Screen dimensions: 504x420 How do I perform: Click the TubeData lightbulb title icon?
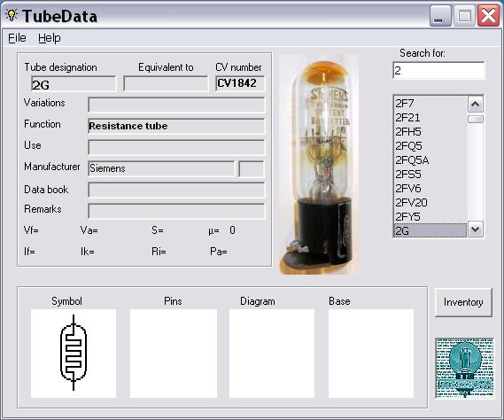point(12,15)
